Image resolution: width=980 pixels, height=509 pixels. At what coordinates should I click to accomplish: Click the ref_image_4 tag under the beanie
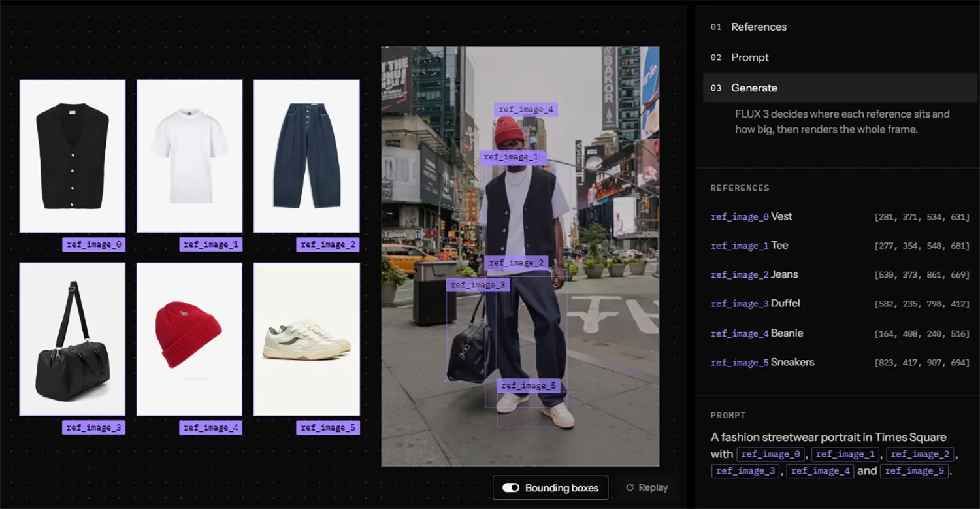[210, 427]
